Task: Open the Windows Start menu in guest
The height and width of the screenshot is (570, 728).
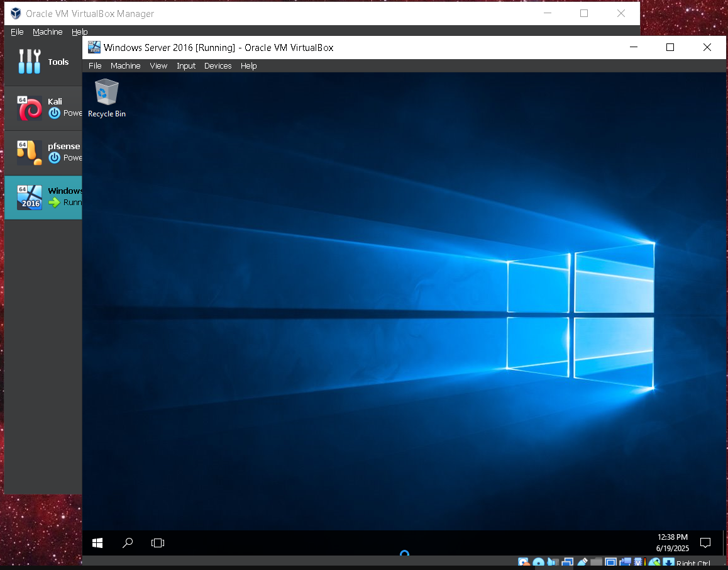Action: point(97,542)
